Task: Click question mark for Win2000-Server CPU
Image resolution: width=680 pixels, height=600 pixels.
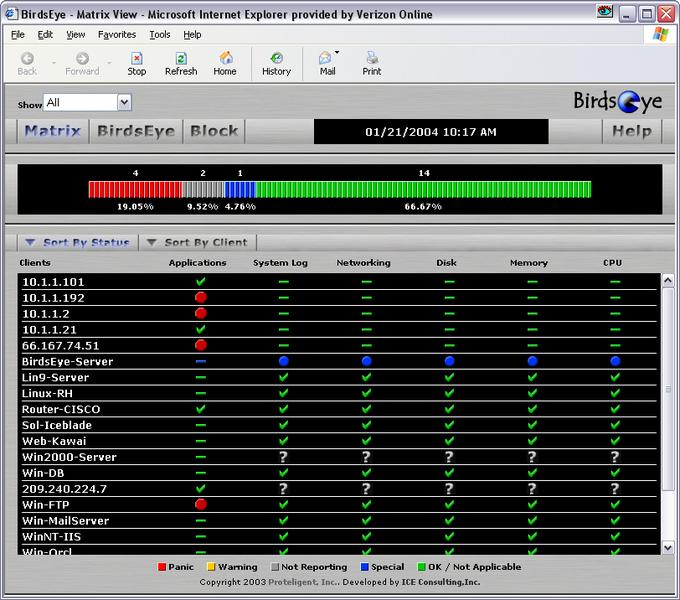Action: tap(615, 457)
